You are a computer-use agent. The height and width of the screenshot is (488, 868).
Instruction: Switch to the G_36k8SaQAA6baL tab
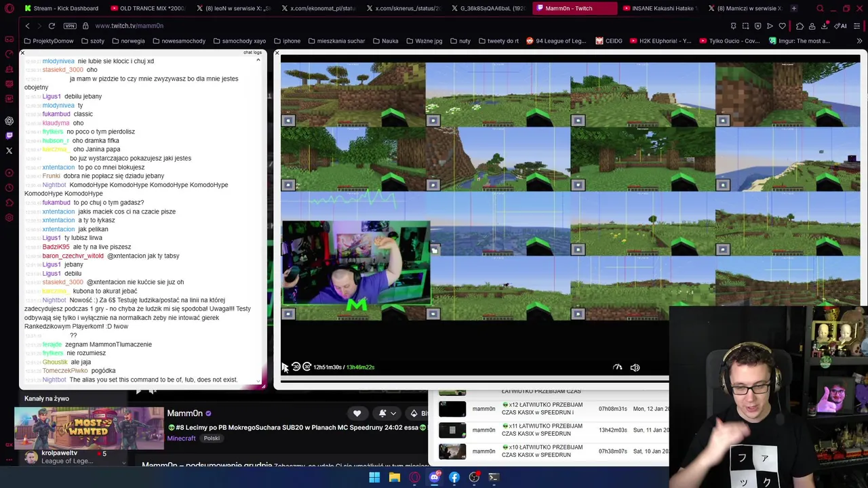pyautogui.click(x=488, y=8)
